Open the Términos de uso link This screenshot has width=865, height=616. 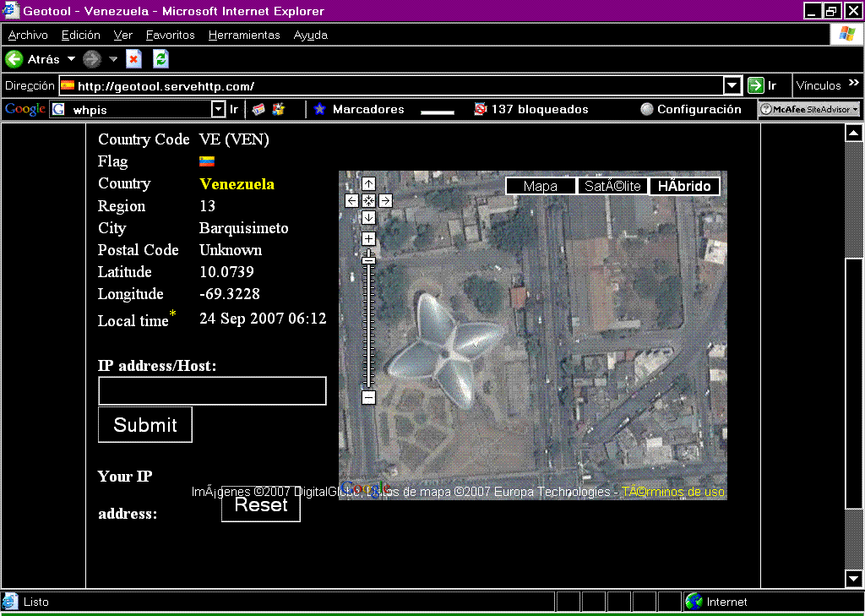pyautogui.click(x=673, y=492)
